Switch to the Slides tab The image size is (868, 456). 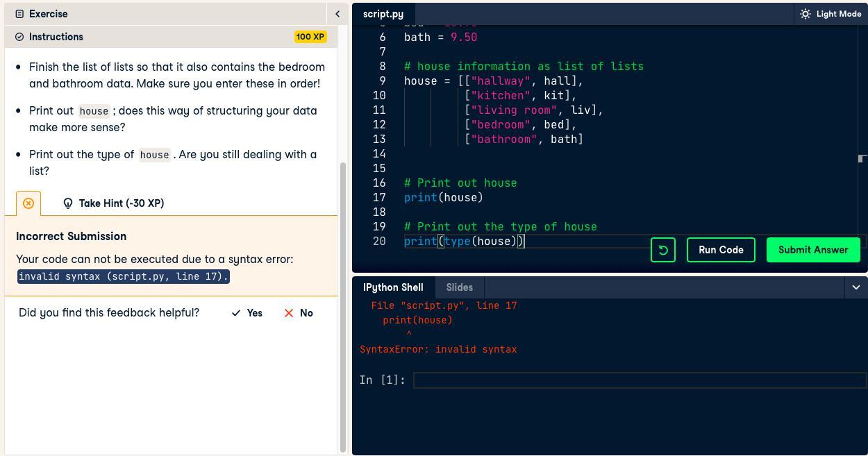click(x=459, y=287)
